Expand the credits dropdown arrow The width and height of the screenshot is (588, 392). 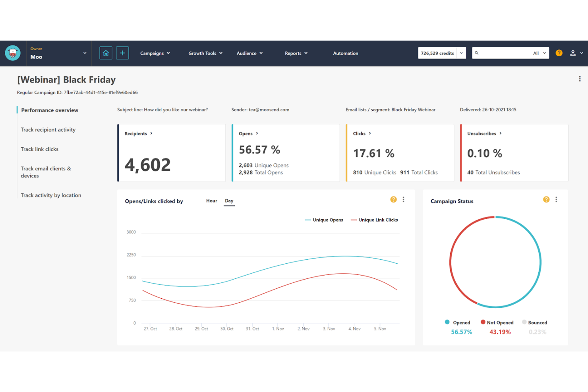(461, 53)
